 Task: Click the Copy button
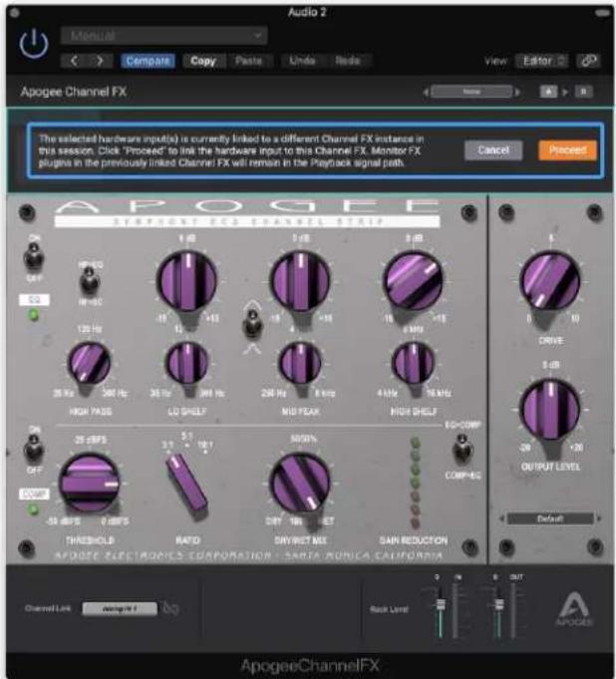[x=203, y=61]
